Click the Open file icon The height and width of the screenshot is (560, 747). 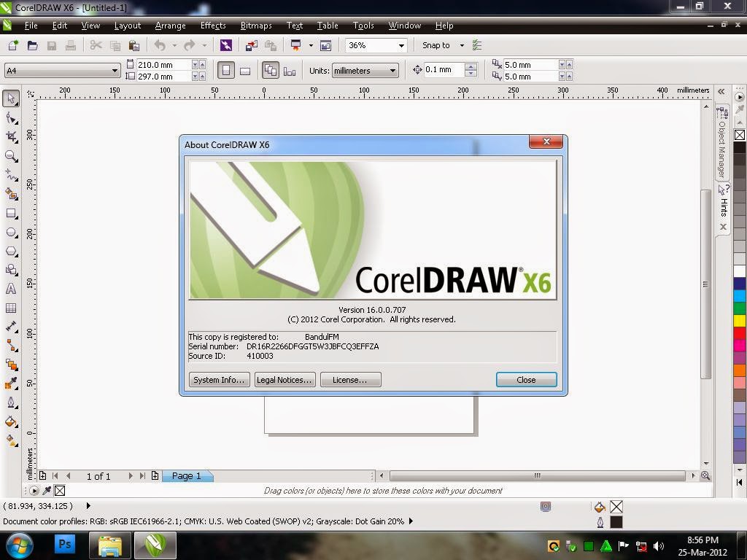click(x=32, y=45)
